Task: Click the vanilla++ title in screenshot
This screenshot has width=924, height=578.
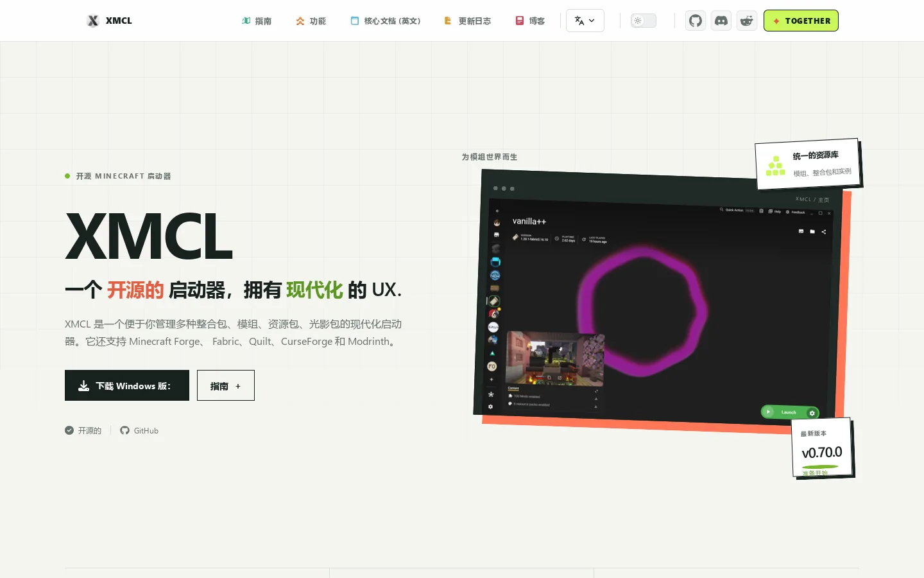Action: (x=529, y=222)
